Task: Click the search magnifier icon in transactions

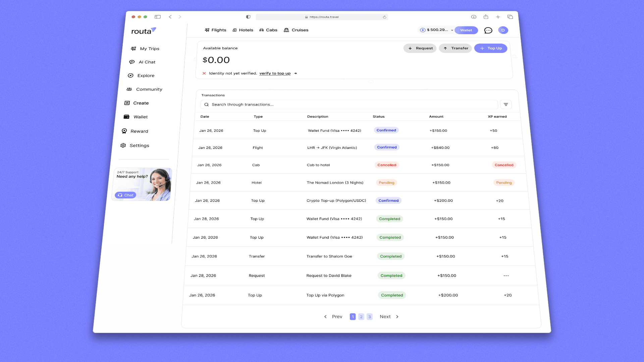Action: pos(206,105)
